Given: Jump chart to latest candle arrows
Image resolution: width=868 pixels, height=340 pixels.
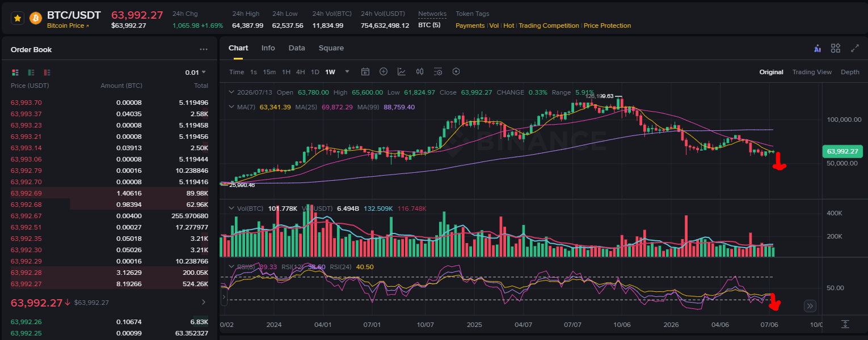Looking at the screenshot, I should pos(810,306).
